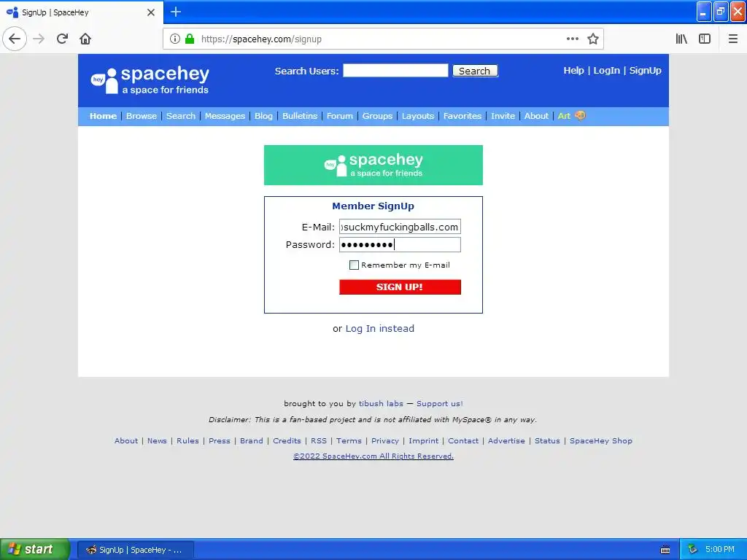Open Blog in the navigation bar
This screenshot has width=747, height=560.
[263, 116]
